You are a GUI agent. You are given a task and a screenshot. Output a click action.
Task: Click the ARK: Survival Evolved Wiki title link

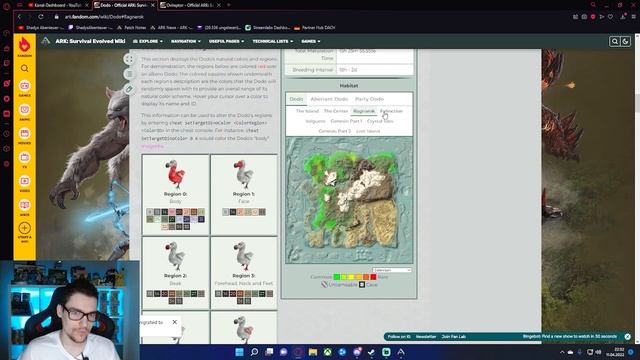pos(90,41)
